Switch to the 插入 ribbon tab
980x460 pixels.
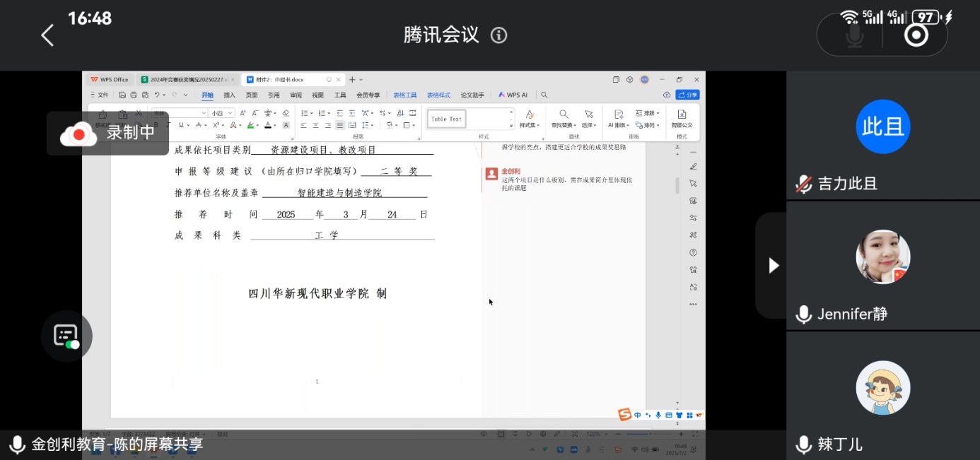(229, 95)
